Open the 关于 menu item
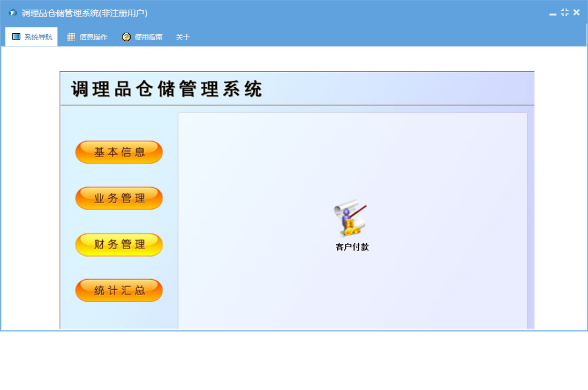The image size is (588, 390). coord(183,37)
